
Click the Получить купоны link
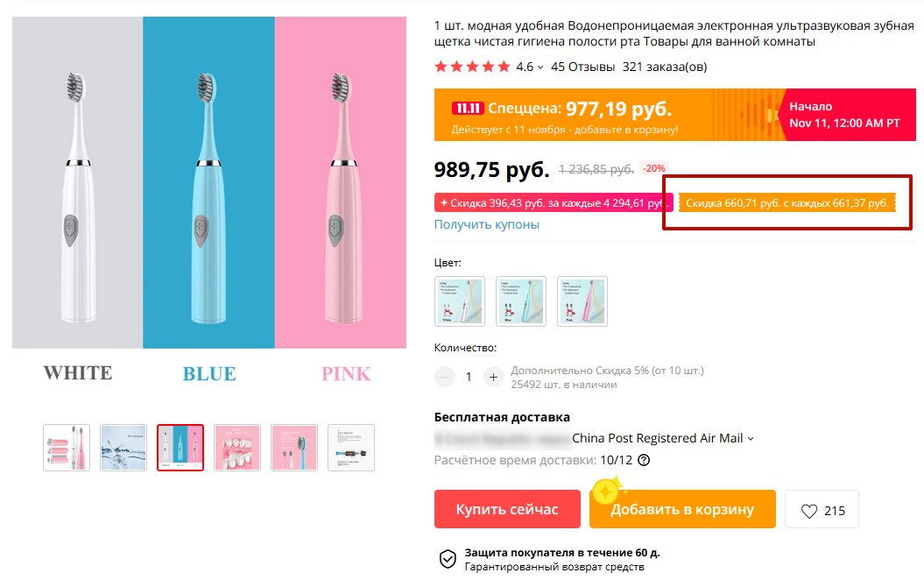(x=487, y=224)
